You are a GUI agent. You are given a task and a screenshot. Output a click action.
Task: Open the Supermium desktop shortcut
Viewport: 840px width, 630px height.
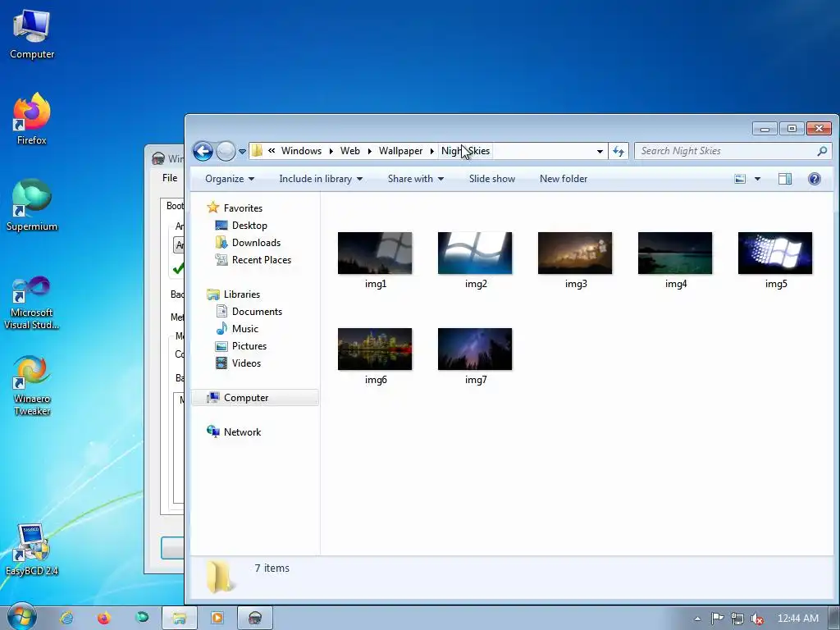[x=32, y=205]
